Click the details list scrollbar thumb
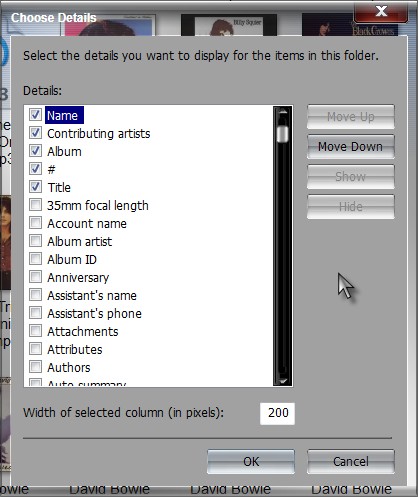This screenshot has width=418, height=497. click(283, 133)
